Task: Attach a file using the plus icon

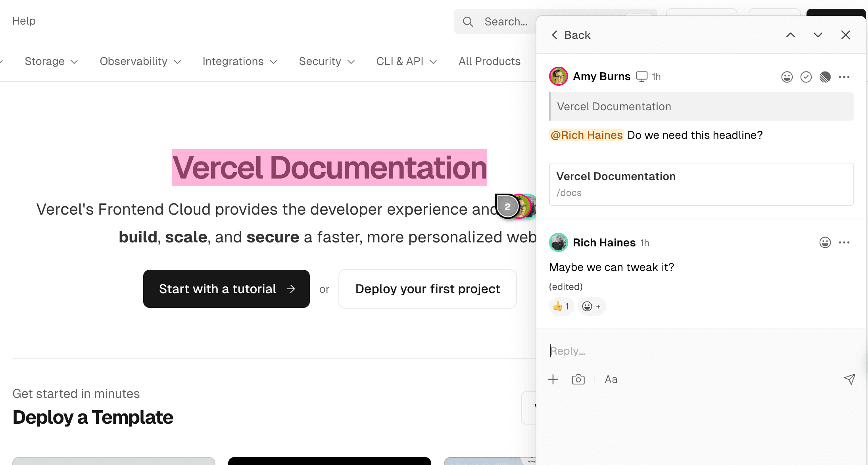Action: [553, 379]
